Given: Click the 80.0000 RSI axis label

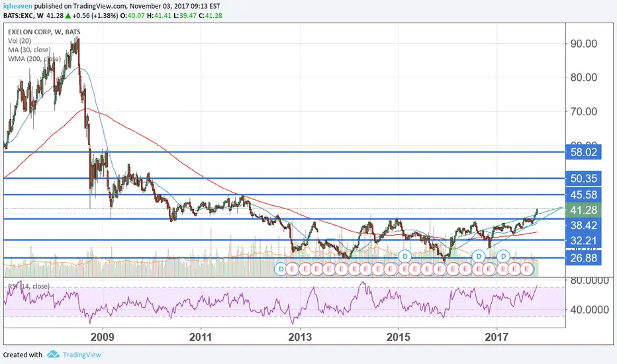Looking at the screenshot, I should [x=589, y=281].
